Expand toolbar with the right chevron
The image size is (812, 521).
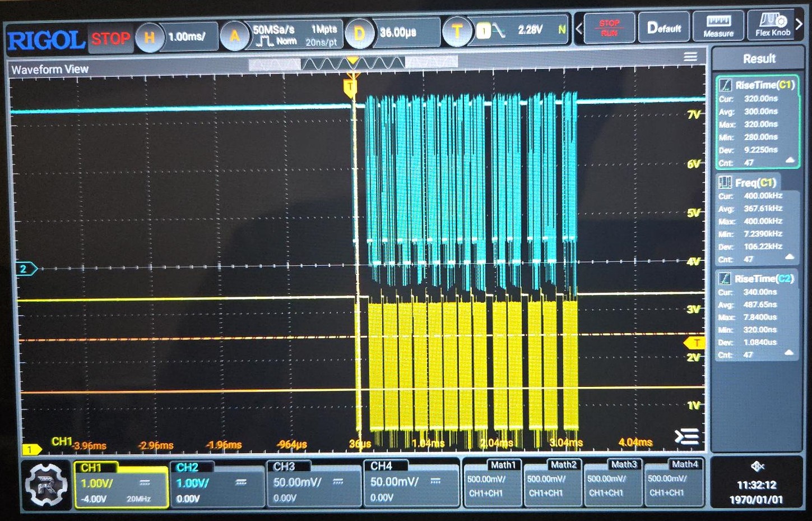point(800,25)
